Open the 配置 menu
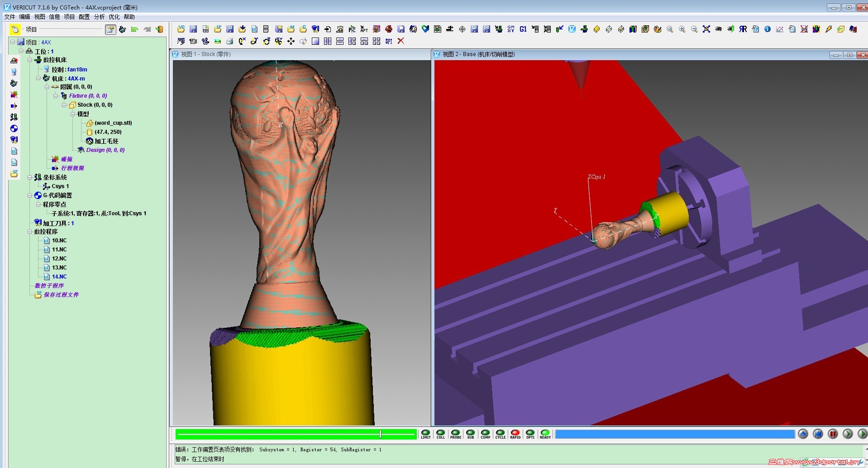This screenshot has width=868, height=468. pyautogui.click(x=84, y=17)
